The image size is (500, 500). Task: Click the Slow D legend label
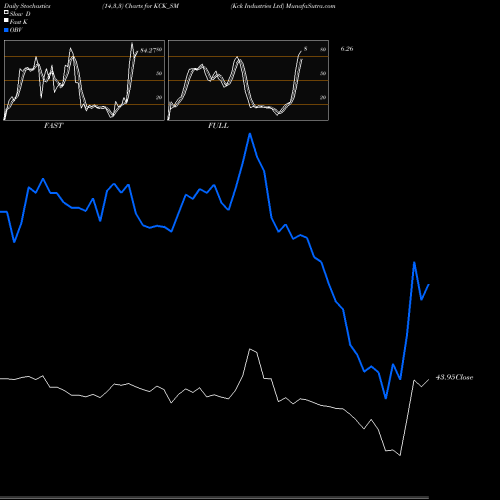(x=20, y=14)
